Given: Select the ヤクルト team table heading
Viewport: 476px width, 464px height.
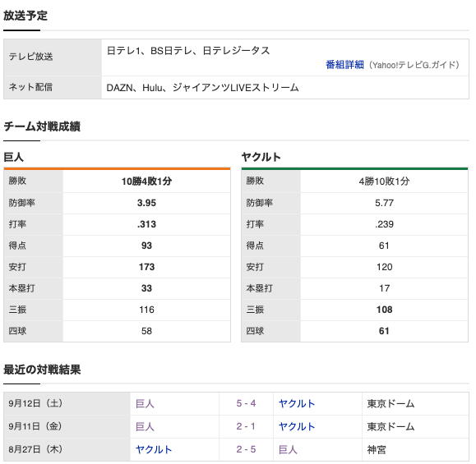Looking at the screenshot, I should (x=261, y=157).
